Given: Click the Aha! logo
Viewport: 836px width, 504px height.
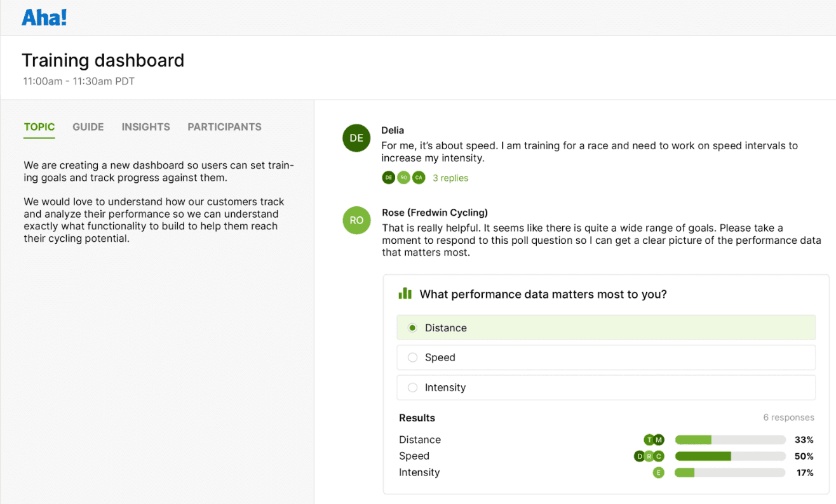Looking at the screenshot, I should [x=44, y=17].
